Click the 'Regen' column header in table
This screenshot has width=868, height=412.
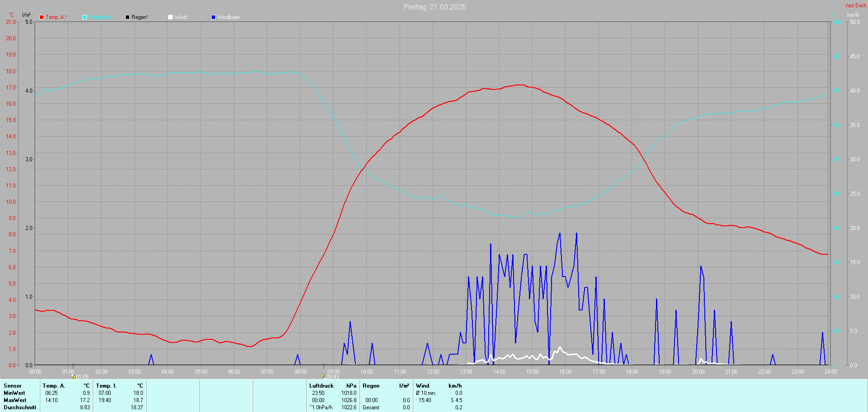pos(371,386)
